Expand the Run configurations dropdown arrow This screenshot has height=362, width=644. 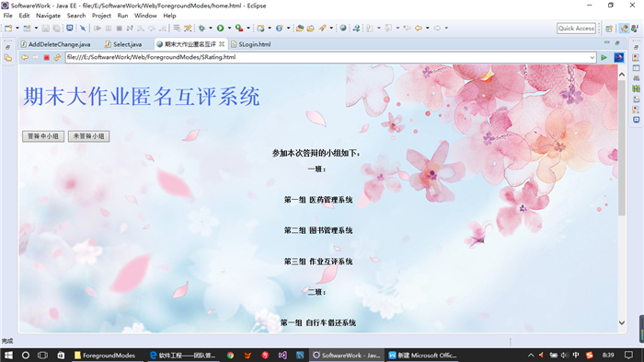pyautogui.click(x=230, y=28)
